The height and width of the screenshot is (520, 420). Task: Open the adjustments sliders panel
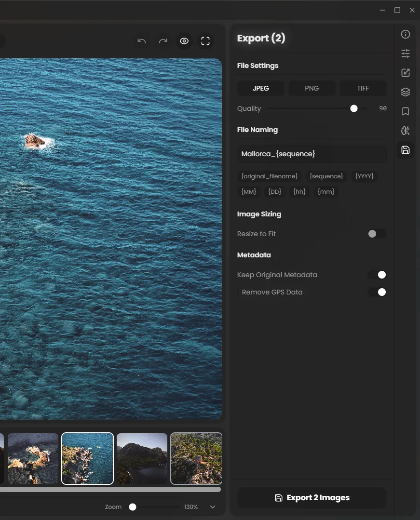coord(406,53)
